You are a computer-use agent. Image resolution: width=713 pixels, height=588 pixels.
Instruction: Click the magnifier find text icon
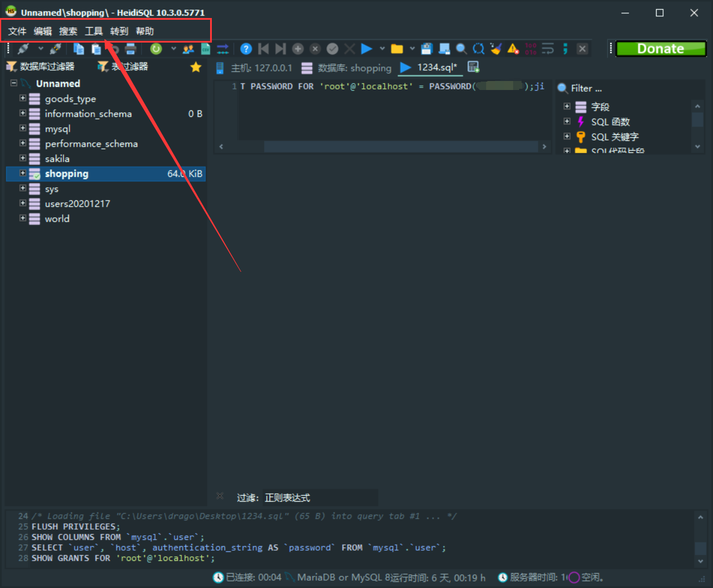(x=461, y=49)
